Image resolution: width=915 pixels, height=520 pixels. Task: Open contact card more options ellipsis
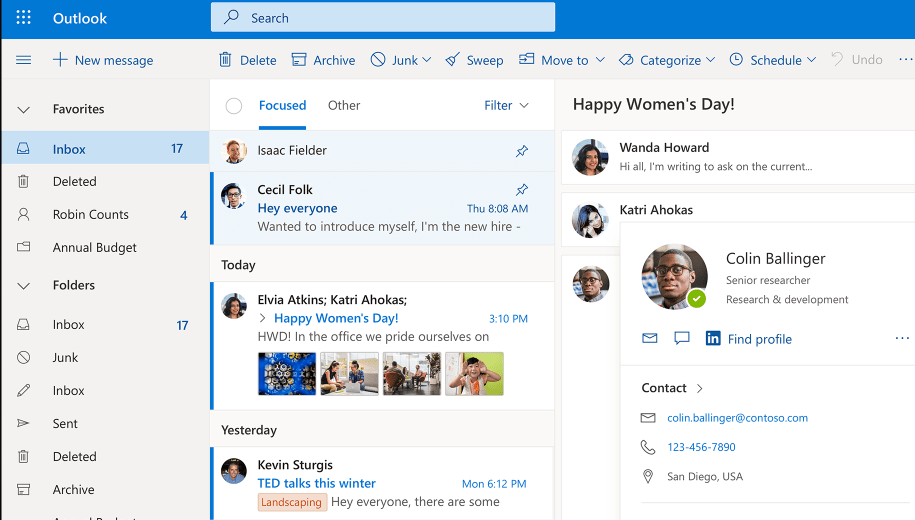902,338
